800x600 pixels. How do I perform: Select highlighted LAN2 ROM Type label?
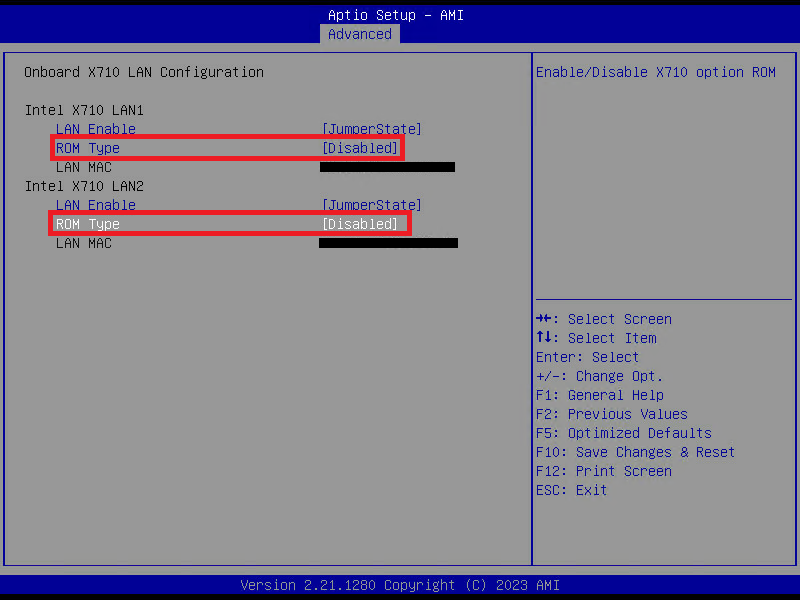click(88, 224)
